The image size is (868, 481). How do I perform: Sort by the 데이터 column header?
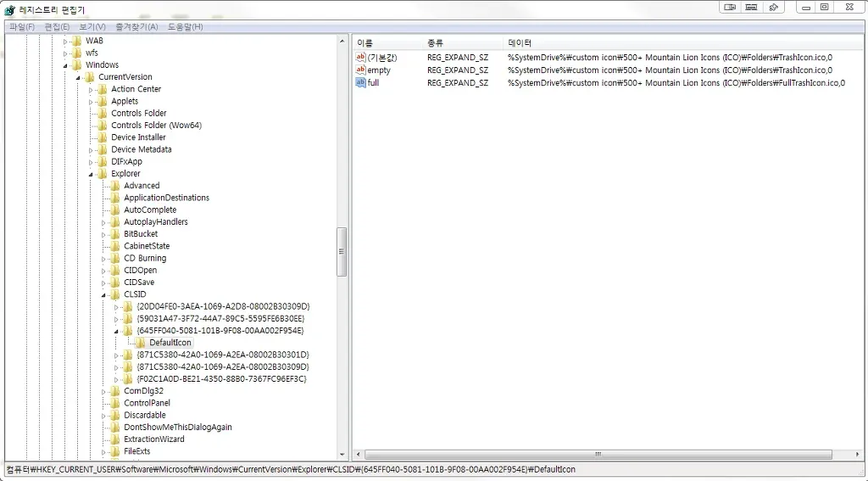click(x=683, y=42)
